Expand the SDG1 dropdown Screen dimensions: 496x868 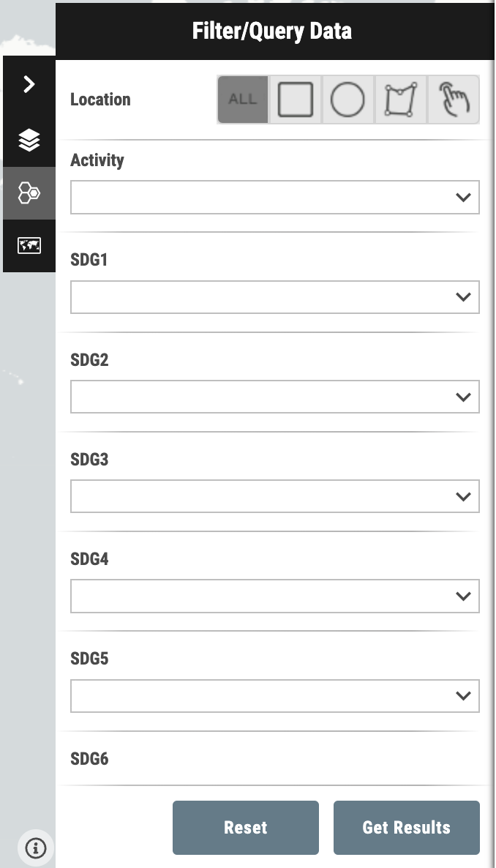pos(274,296)
